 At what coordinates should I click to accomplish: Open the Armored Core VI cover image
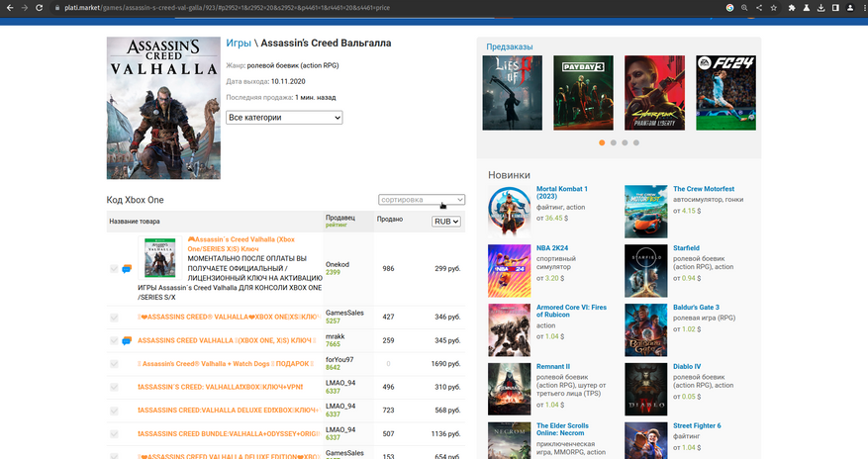coord(510,330)
